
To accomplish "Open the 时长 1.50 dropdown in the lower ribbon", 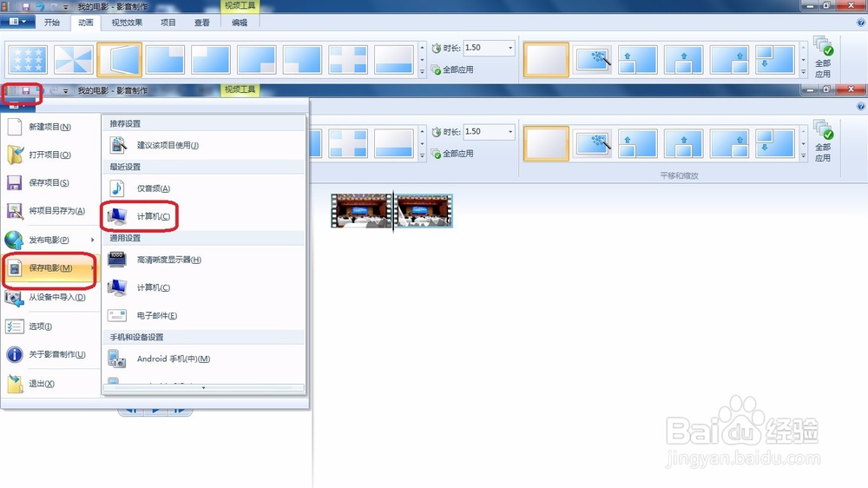I will point(510,132).
